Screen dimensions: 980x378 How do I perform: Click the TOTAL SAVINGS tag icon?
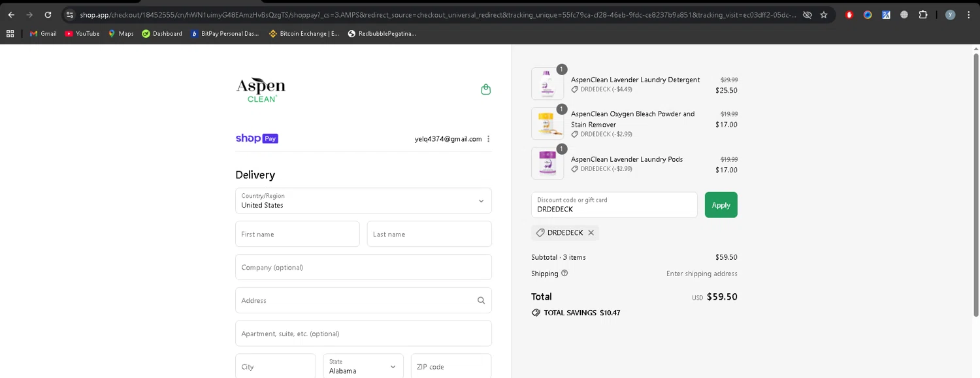point(536,313)
